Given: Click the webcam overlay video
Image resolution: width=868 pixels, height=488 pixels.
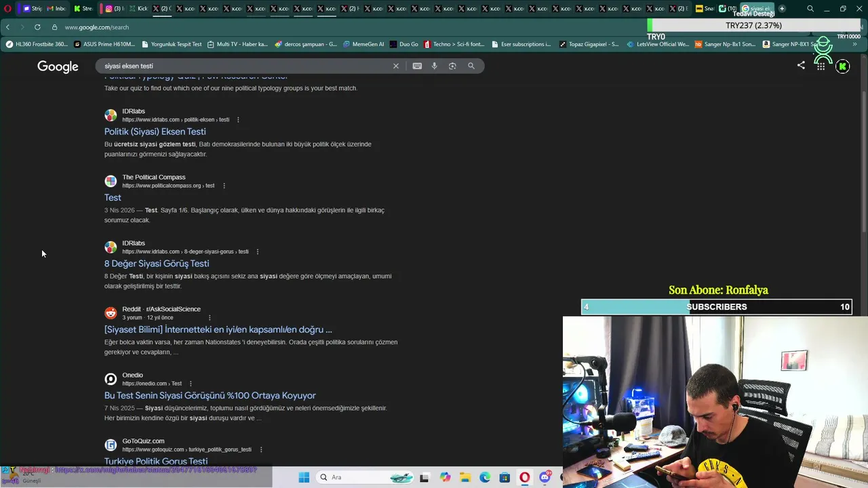Looking at the screenshot, I should (x=715, y=401).
